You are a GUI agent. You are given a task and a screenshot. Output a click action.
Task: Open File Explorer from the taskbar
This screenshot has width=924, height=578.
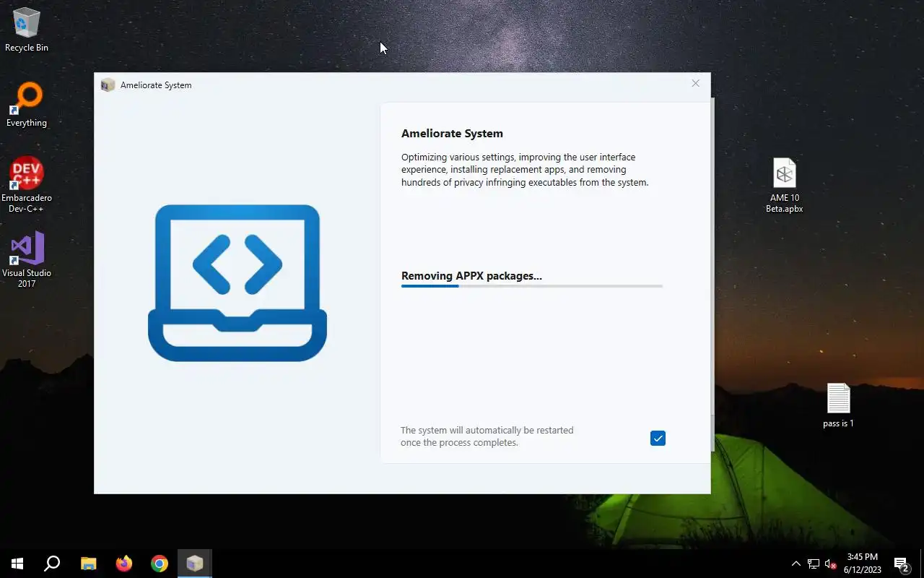pos(88,564)
